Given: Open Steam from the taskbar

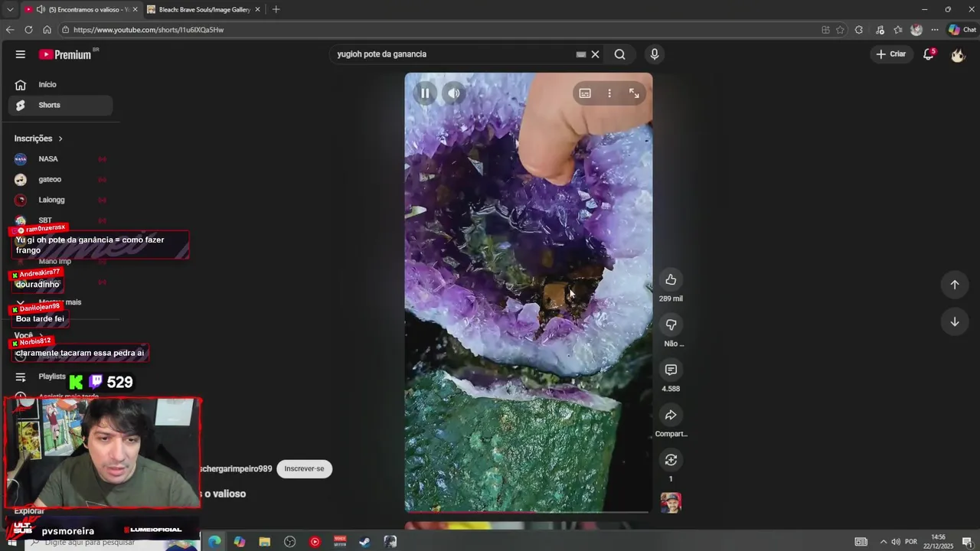Looking at the screenshot, I should (x=364, y=542).
